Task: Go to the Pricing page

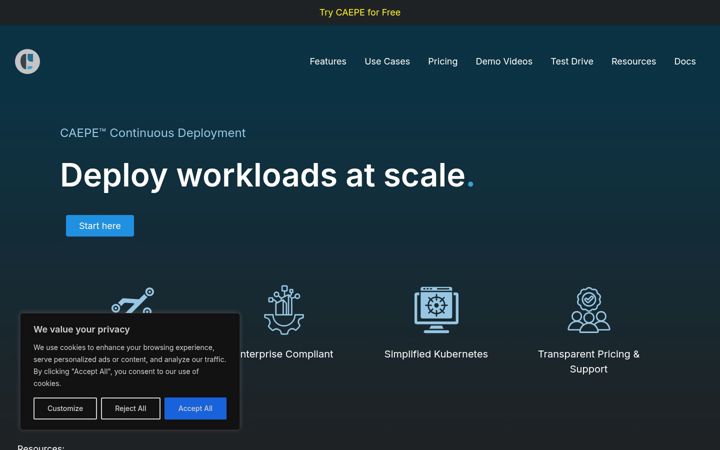Action: click(443, 62)
